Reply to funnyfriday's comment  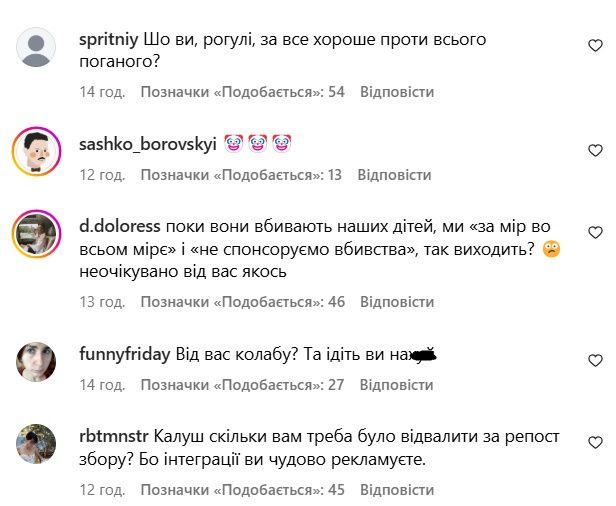pos(396,384)
